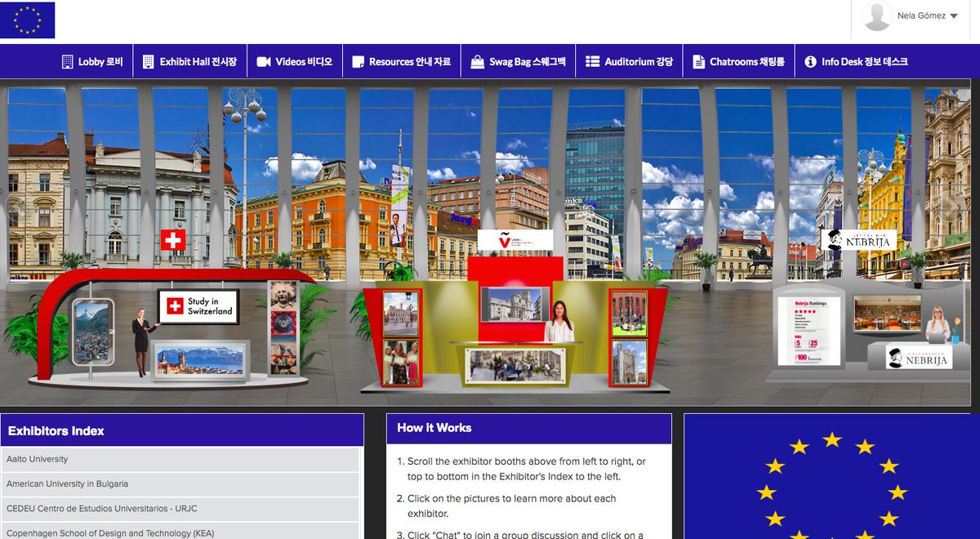Open Chatrooms 채팅룸 menu item
Screen dimensions: 980x539
[x=738, y=61]
